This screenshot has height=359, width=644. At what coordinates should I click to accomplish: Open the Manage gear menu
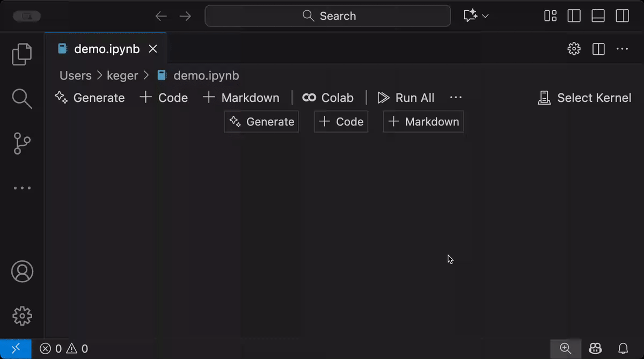(22, 316)
